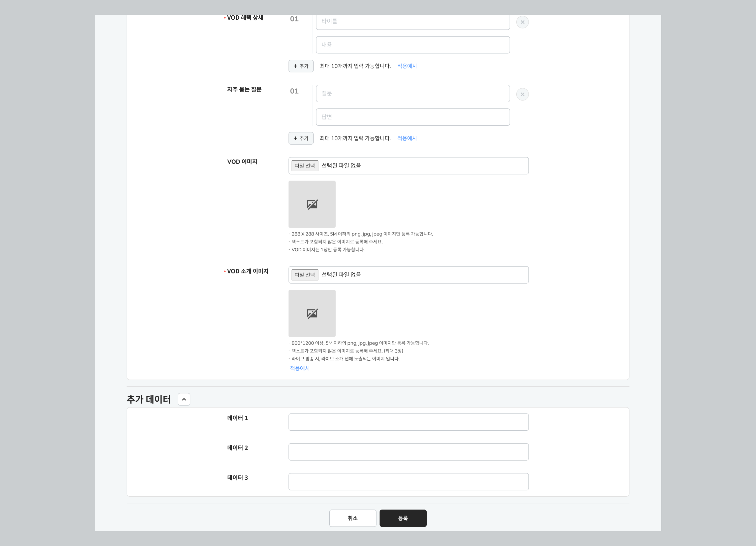Collapse the 추가 데이터 section

pyautogui.click(x=184, y=399)
